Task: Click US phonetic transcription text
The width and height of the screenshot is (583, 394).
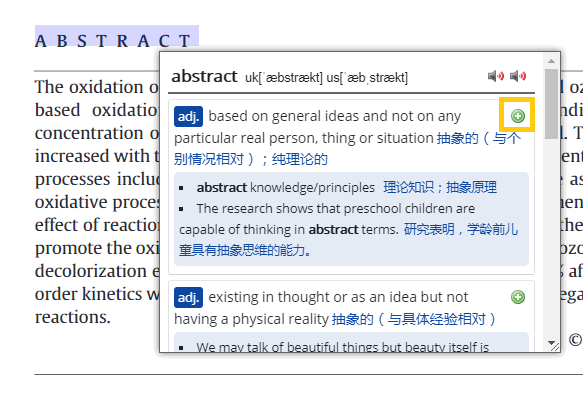Action: coord(367,78)
